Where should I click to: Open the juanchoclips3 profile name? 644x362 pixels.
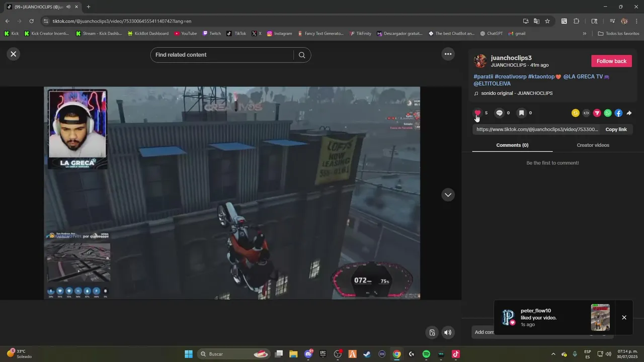click(511, 58)
